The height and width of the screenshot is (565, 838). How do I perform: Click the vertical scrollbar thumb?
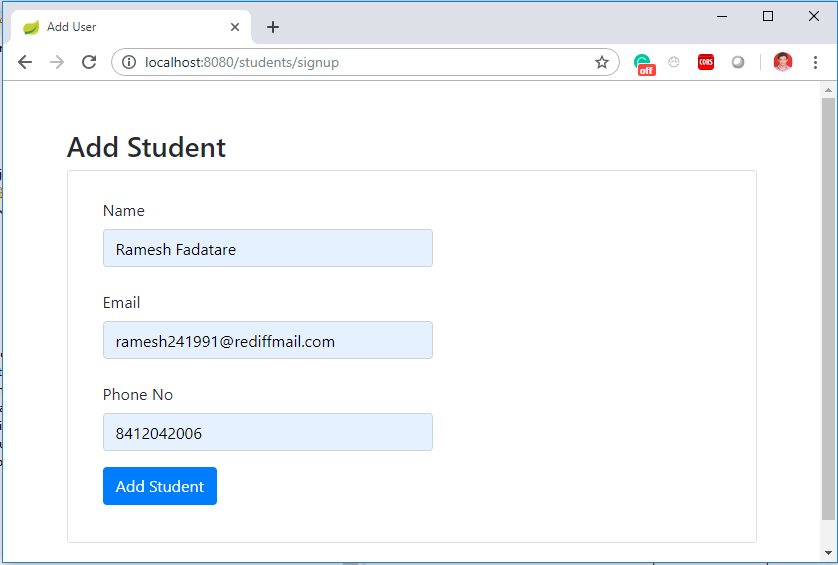pyautogui.click(x=828, y=308)
